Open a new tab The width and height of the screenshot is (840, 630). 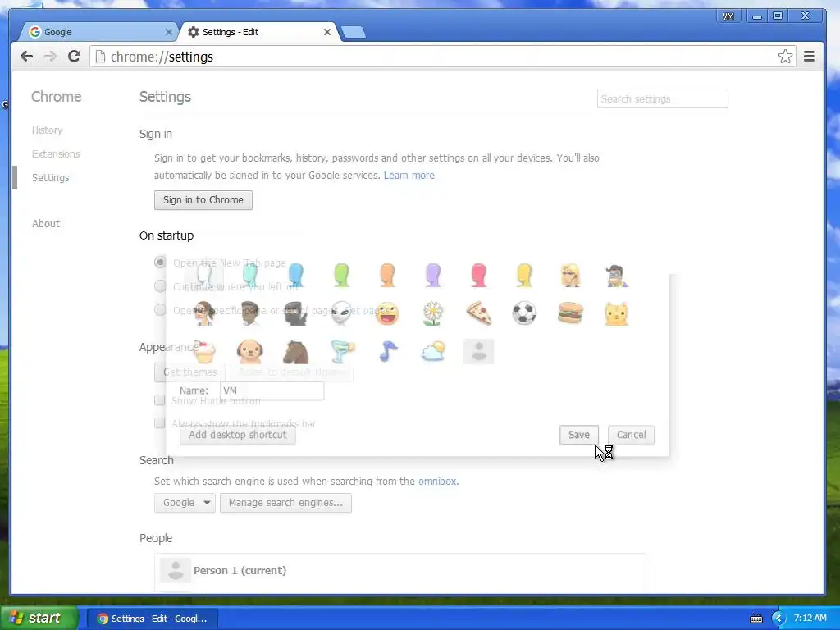click(354, 32)
